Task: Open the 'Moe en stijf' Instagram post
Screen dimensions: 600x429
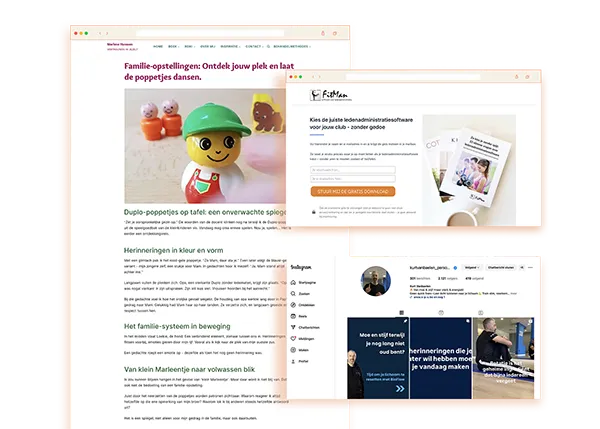Action: pos(378,358)
